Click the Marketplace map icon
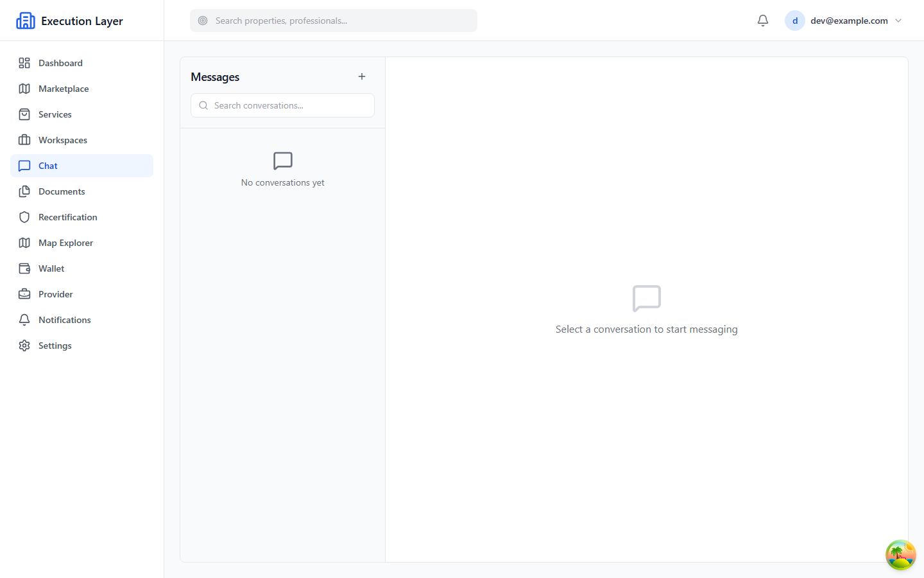The height and width of the screenshot is (578, 924). (24, 89)
